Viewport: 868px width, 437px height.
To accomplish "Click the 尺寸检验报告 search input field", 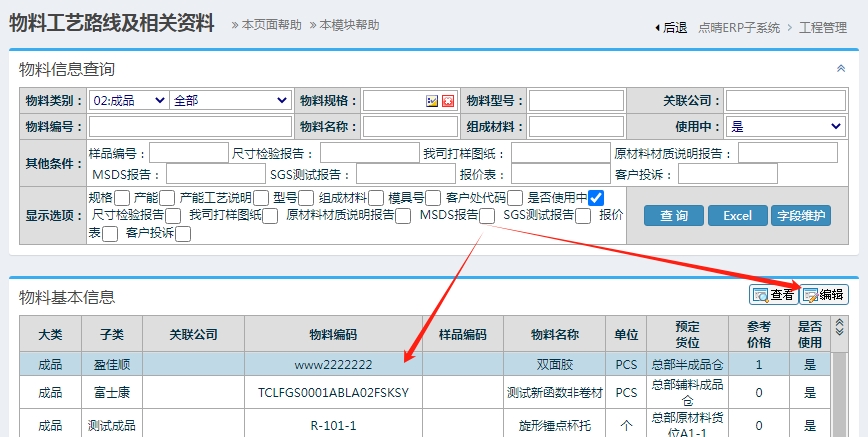I will 370,153.
